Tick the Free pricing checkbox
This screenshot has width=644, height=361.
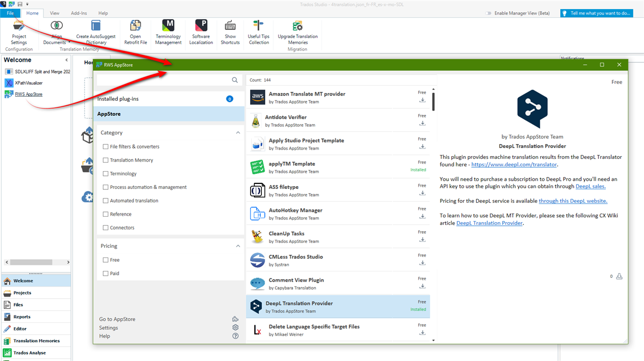[x=106, y=260]
